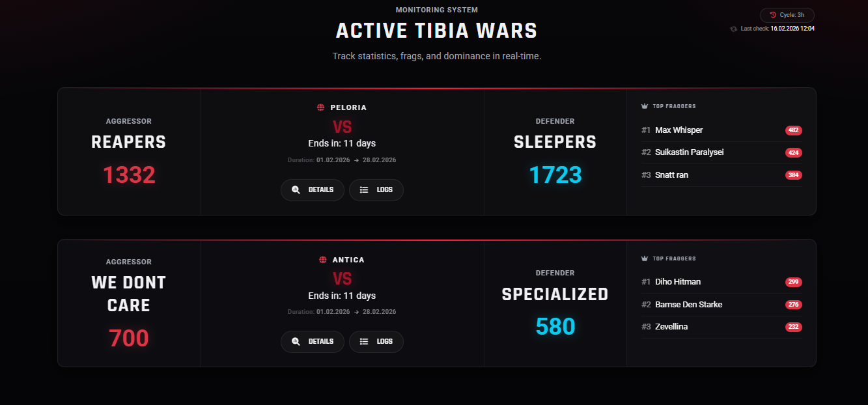Open Logs for the Peloria war
This screenshot has width=868, height=405.
pos(376,189)
